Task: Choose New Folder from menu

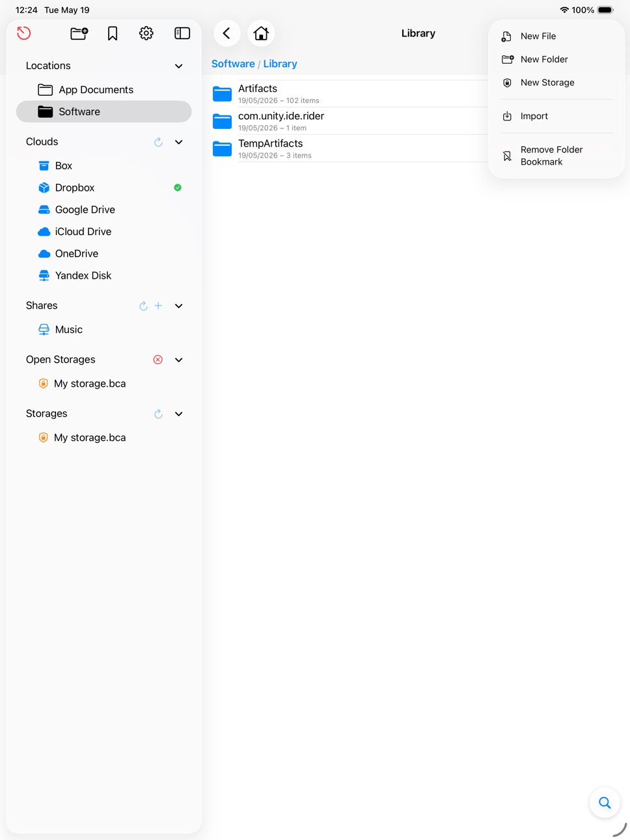Action: pos(556,59)
